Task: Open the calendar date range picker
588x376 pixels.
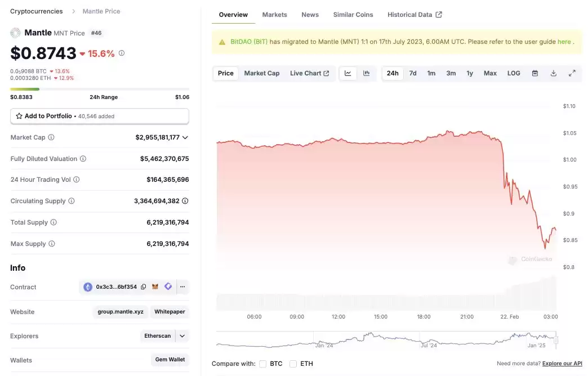Action: point(535,73)
